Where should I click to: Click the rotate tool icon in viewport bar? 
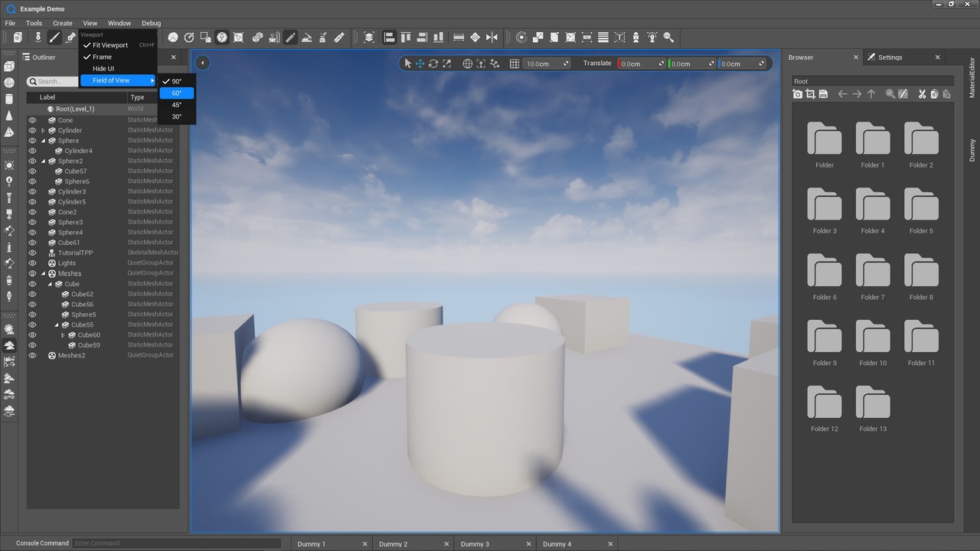point(433,64)
